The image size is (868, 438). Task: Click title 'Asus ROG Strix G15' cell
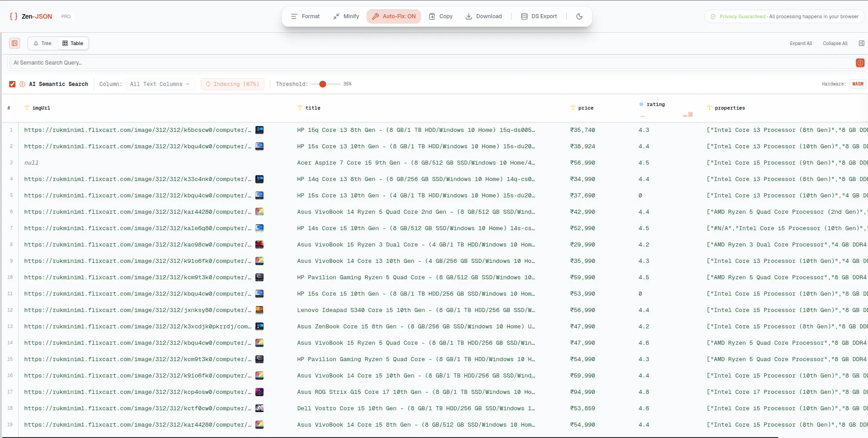pyautogui.click(x=416, y=392)
